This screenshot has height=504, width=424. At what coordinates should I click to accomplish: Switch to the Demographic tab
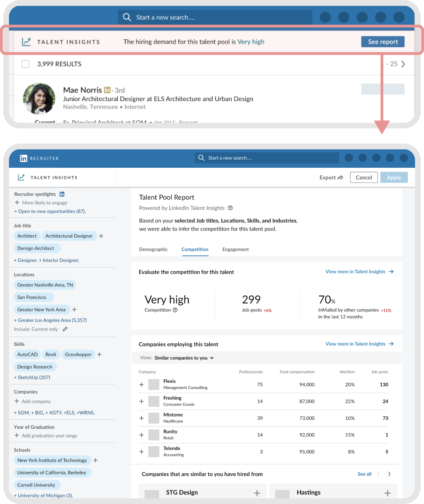[153, 249]
